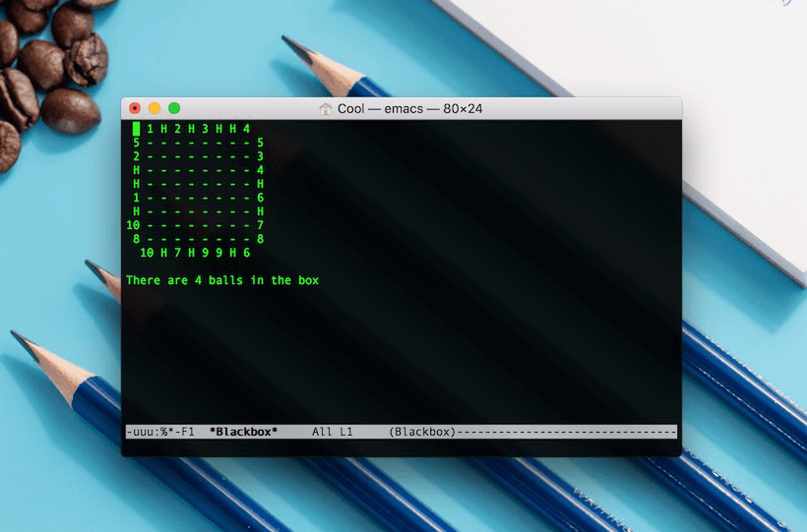Image resolution: width=807 pixels, height=532 pixels.
Task: Click the '6' in the bottom border row
Action: tap(246, 253)
